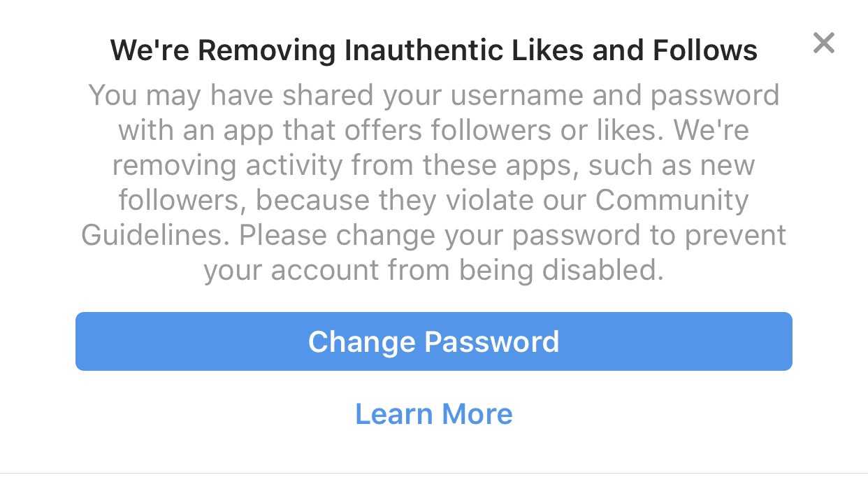
Task: Tap the 'Change' word on the blue button
Action: (361, 341)
